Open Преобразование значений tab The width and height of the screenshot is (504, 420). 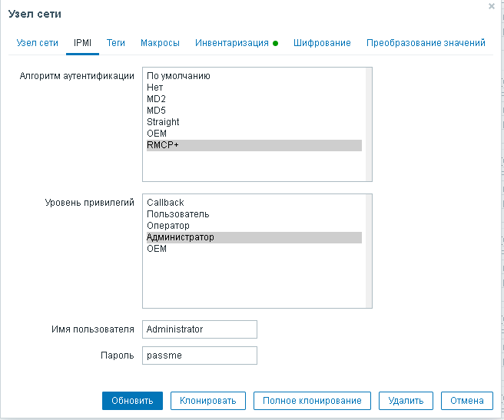tap(426, 43)
